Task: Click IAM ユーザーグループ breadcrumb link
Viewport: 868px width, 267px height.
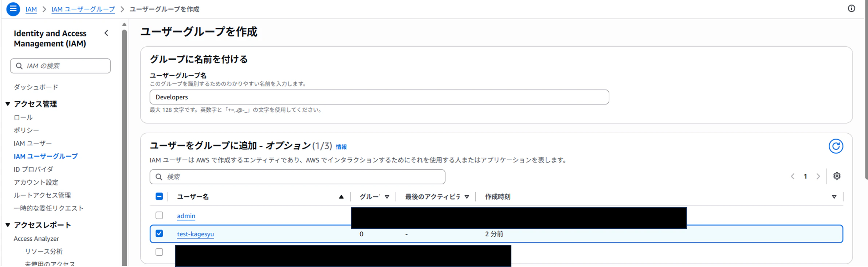Action: [x=83, y=9]
